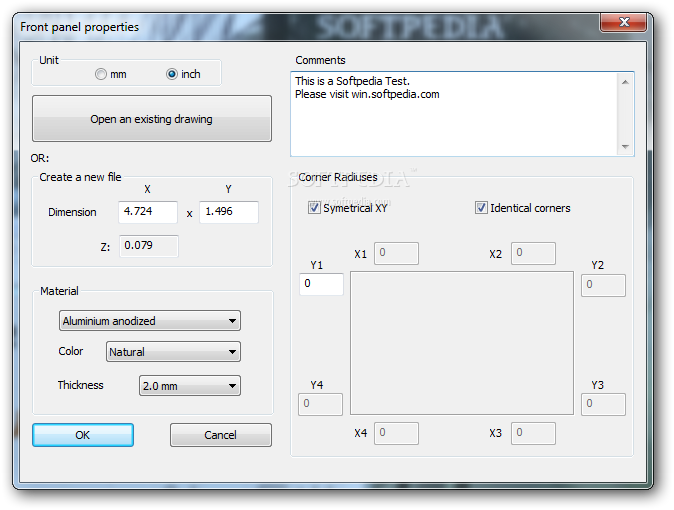The height and width of the screenshot is (510, 674).
Task: Click Open an existing drawing button
Action: pyautogui.click(x=152, y=119)
